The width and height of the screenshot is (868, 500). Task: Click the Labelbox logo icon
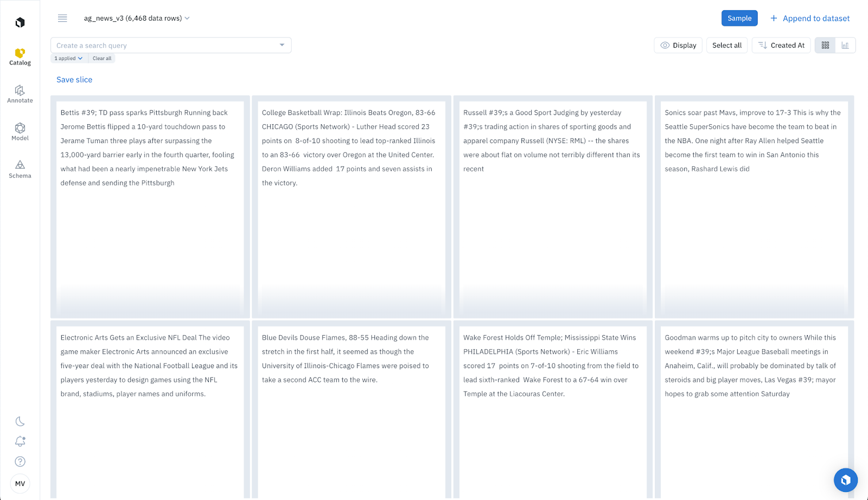(20, 22)
